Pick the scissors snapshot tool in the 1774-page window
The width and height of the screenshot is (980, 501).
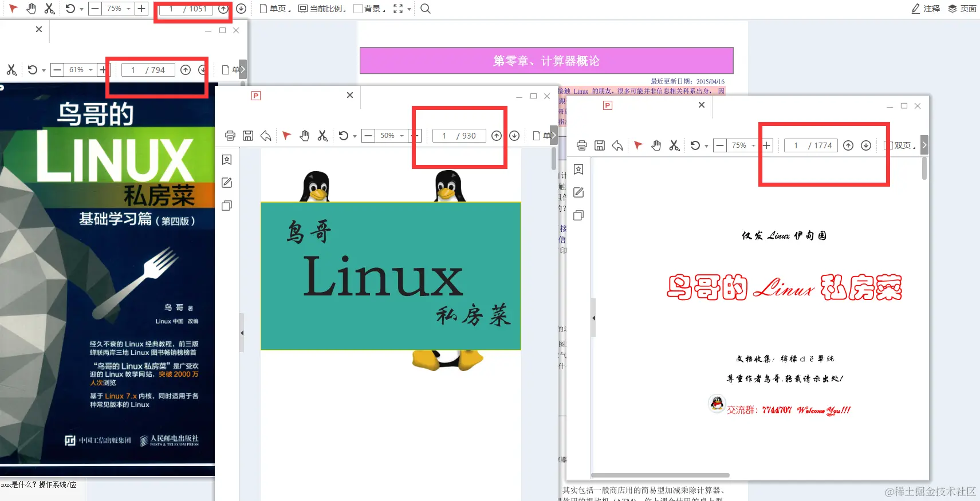point(674,145)
